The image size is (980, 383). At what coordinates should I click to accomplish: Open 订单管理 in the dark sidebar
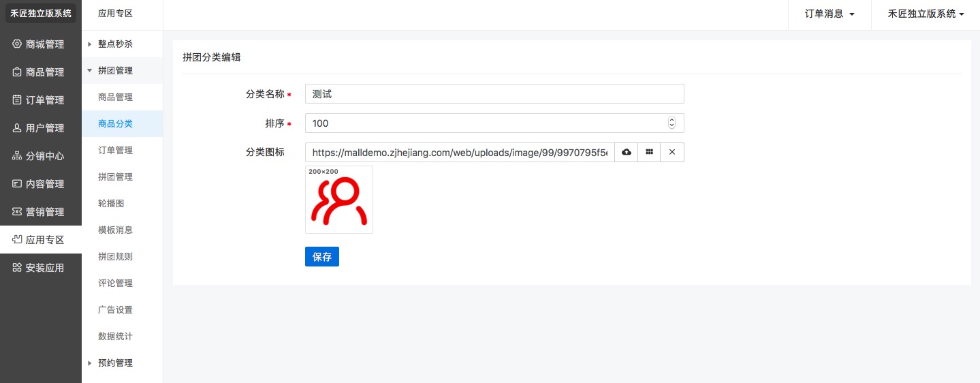[41, 100]
